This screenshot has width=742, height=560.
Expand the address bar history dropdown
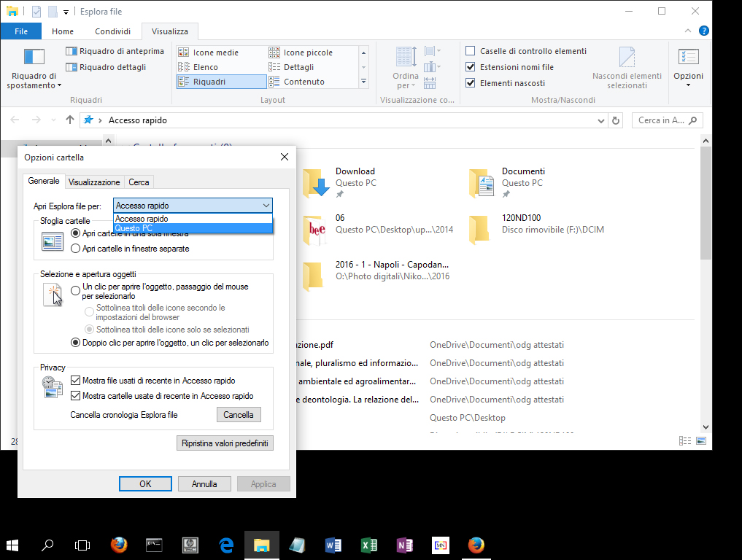pos(603,120)
